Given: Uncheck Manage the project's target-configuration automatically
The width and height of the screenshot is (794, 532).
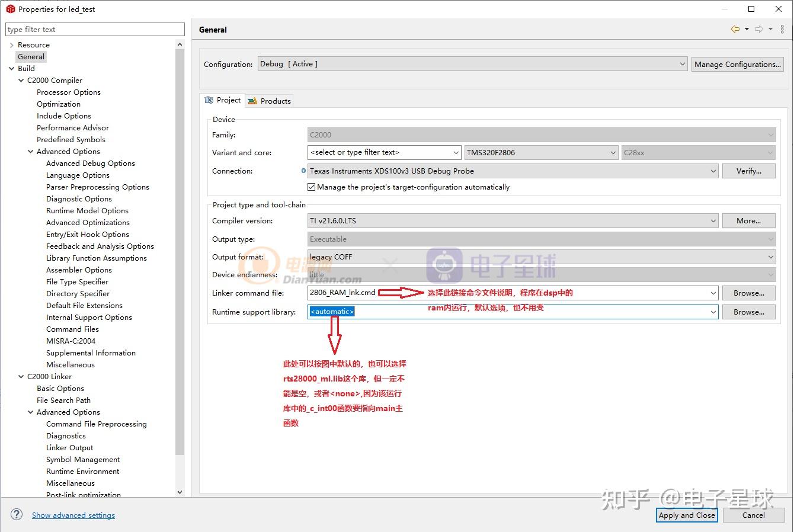Looking at the screenshot, I should (x=311, y=187).
